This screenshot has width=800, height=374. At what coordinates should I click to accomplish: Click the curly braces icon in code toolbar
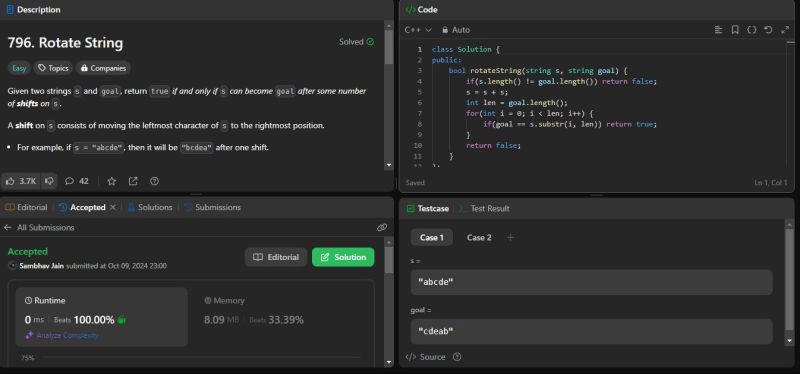(x=752, y=30)
